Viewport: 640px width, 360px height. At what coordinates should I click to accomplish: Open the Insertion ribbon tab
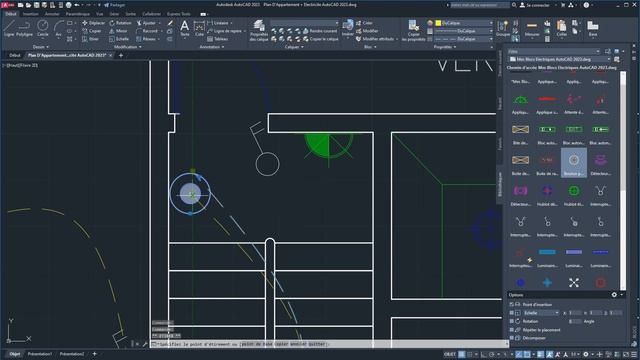pyautogui.click(x=31, y=14)
